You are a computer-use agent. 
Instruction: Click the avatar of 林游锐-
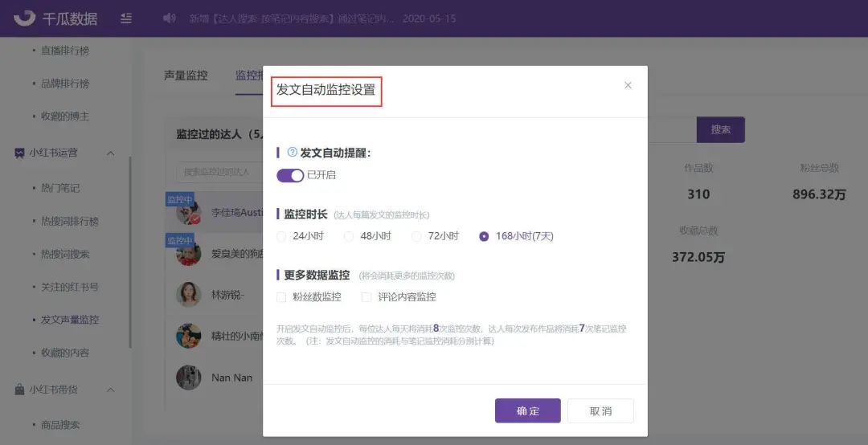coord(188,295)
